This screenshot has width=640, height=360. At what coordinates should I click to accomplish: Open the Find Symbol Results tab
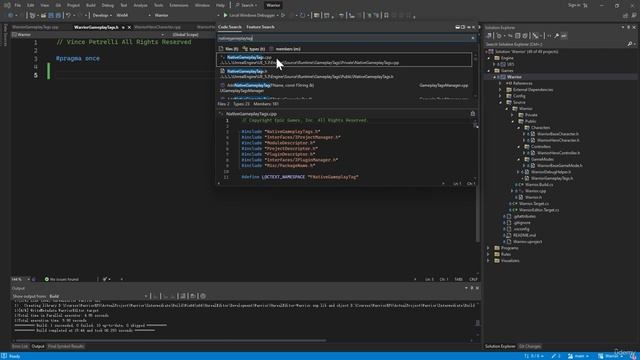[66, 346]
